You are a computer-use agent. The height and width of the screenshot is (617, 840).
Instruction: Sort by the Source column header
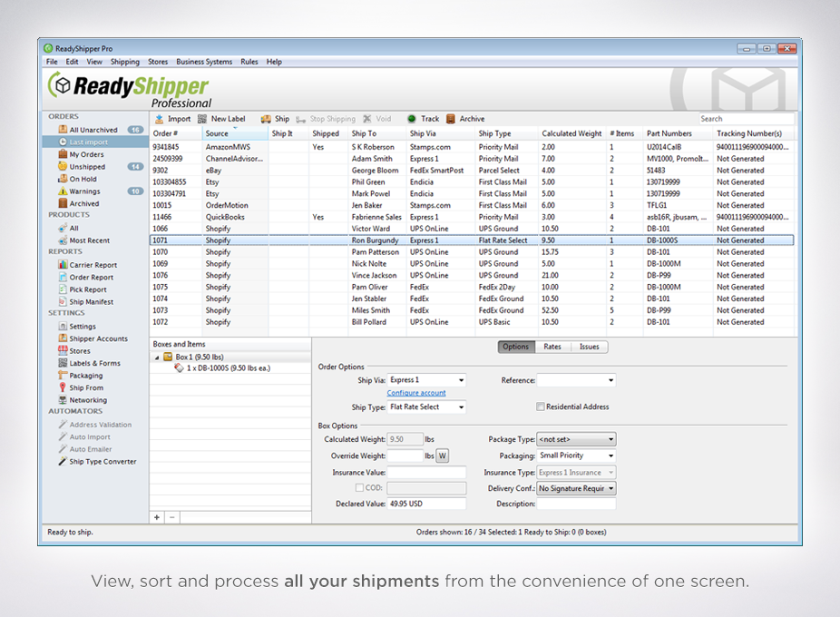(235, 133)
